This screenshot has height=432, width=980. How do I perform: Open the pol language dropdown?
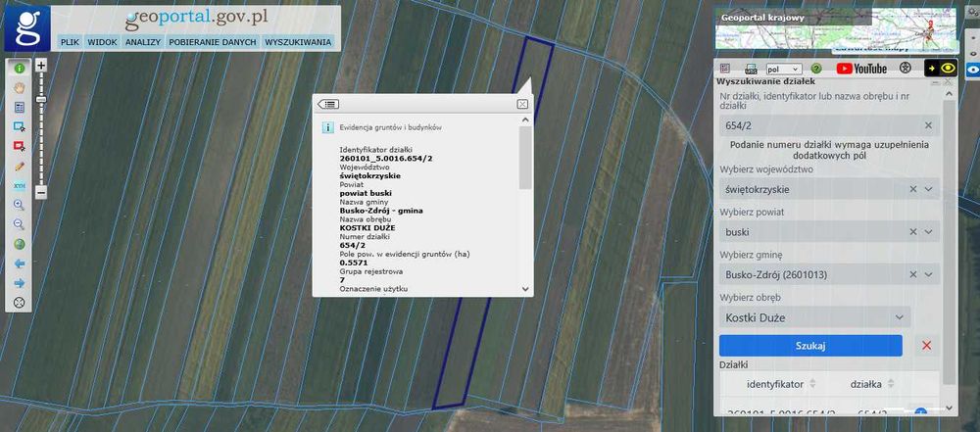tap(784, 70)
